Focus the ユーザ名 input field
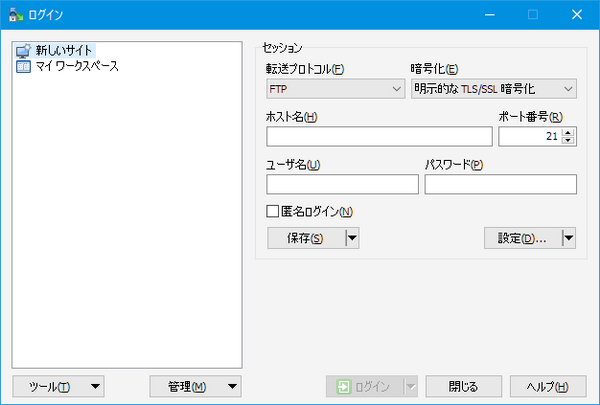Screen dimensions: 600x405 (342, 185)
